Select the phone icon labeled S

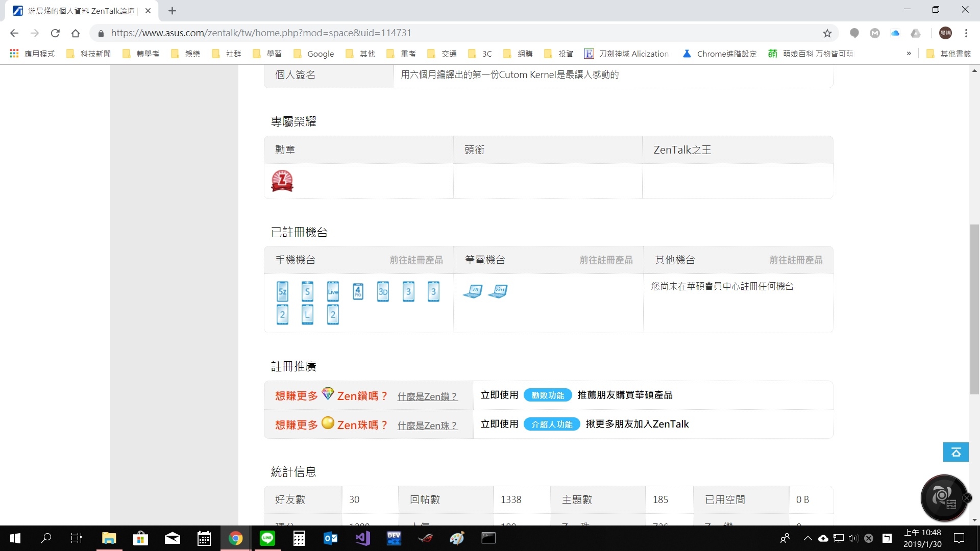pos(307,291)
